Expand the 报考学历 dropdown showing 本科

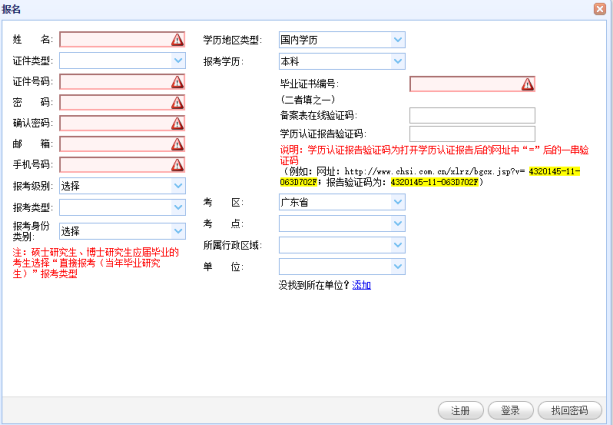click(x=398, y=61)
